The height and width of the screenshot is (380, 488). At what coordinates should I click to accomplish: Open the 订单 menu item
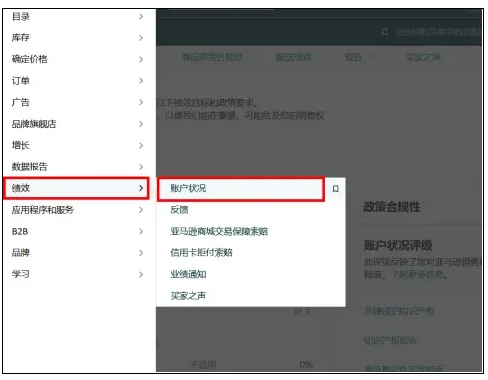click(79, 81)
